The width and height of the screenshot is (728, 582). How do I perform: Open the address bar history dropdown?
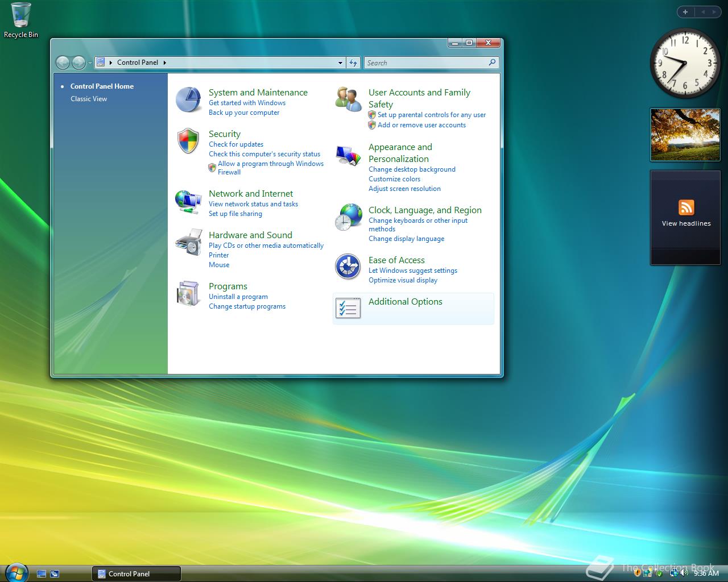340,63
